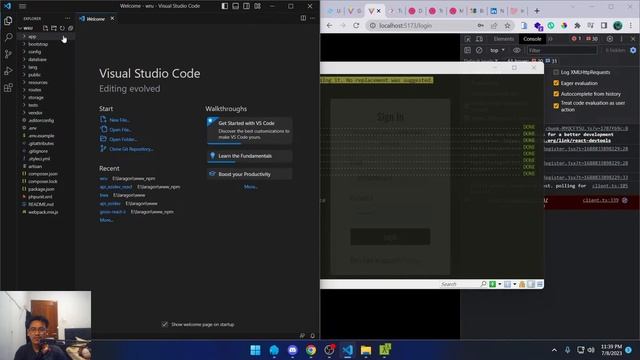Click the New Folder icon in Explorer header
This screenshot has width=640, height=360.
coord(54,28)
